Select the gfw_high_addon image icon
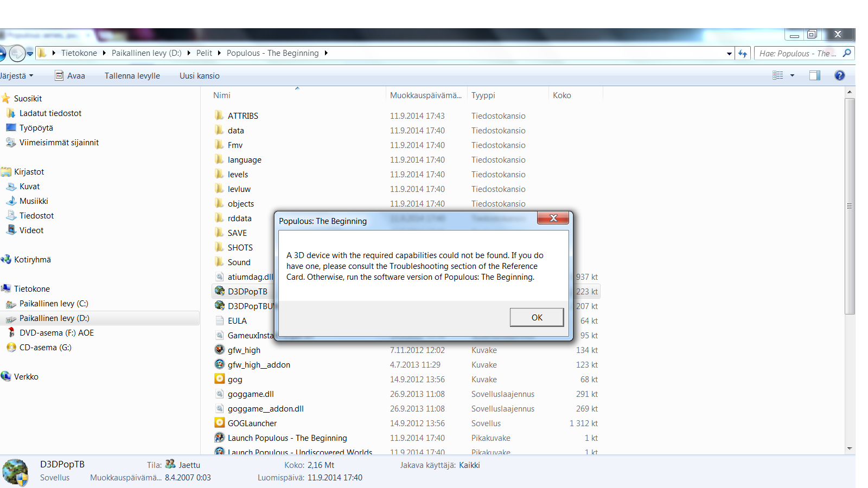The image size is (868, 488). (x=219, y=364)
